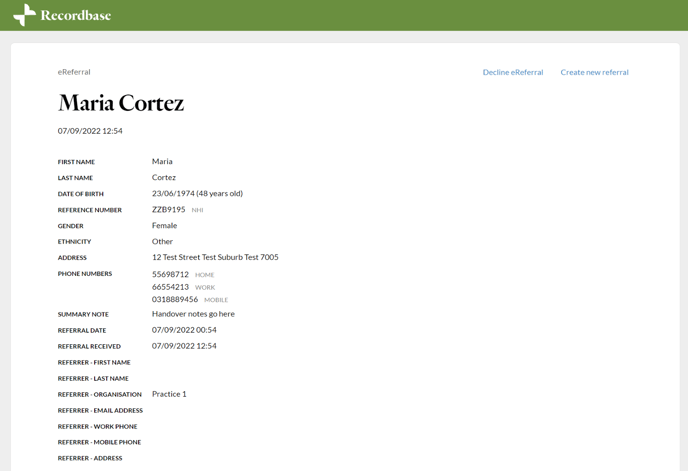Click address 12 Test Street Test Suburb
Viewport: 688px width, 471px height.
pos(215,257)
